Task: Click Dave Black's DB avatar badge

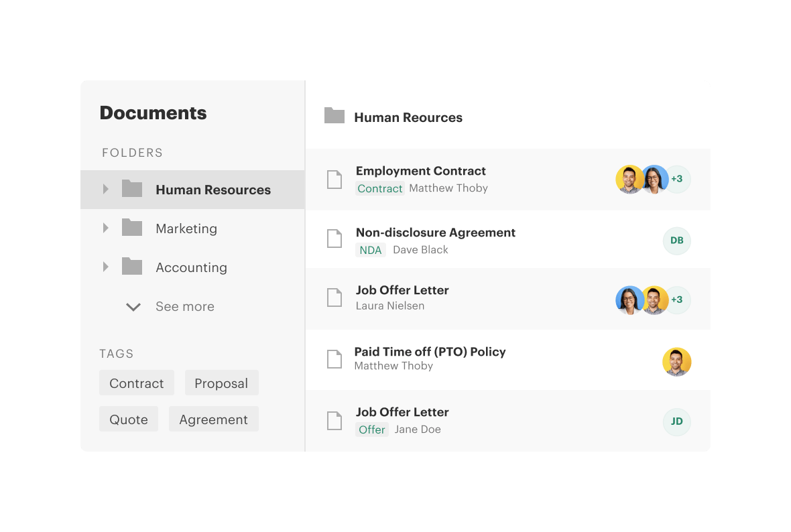Action: coord(676,241)
